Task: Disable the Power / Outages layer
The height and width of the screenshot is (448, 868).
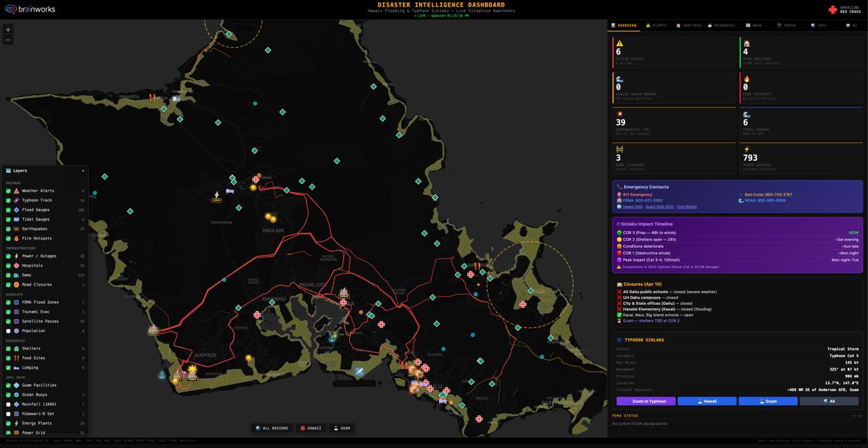Action: [9, 257]
